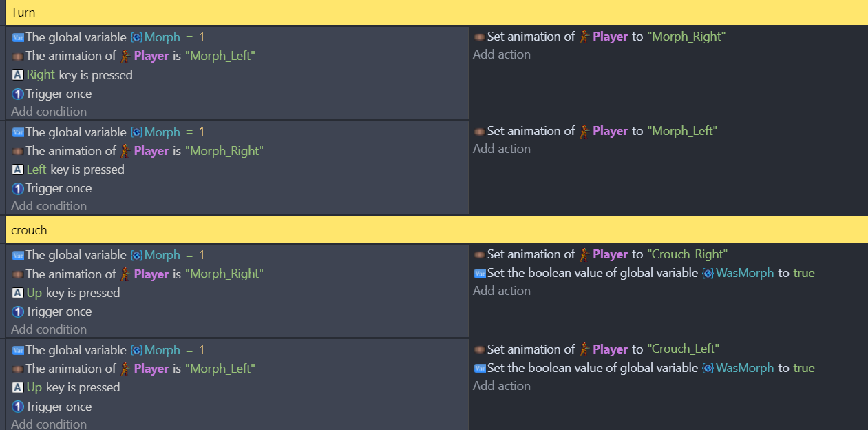Click Player sprite icon in Set animation "Crouch_Left" action
The height and width of the screenshot is (430, 868).
pos(584,349)
